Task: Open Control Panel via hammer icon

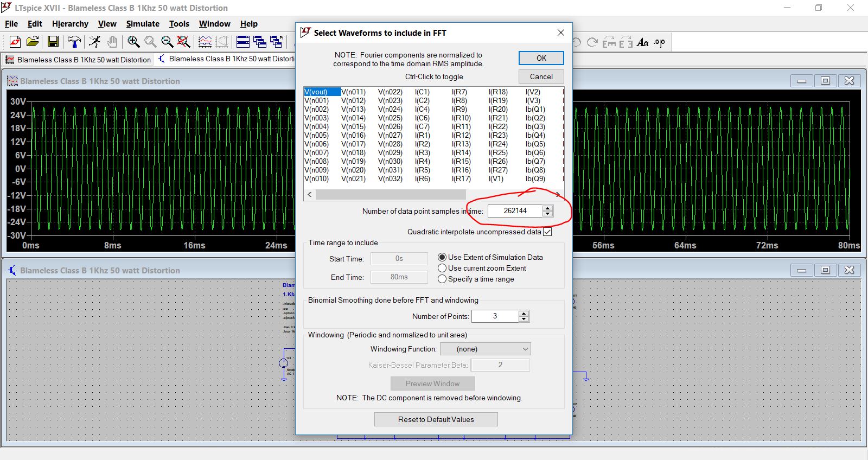Action: pyautogui.click(x=74, y=42)
